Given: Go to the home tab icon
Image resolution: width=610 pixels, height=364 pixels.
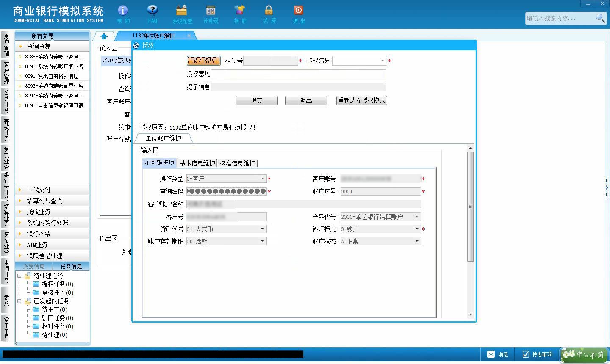Looking at the screenshot, I should [104, 36].
